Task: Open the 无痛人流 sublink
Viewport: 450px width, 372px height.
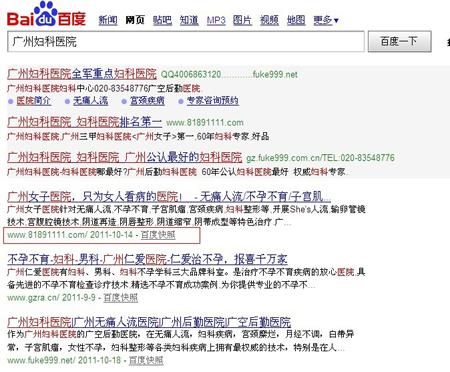Action: [x=90, y=101]
